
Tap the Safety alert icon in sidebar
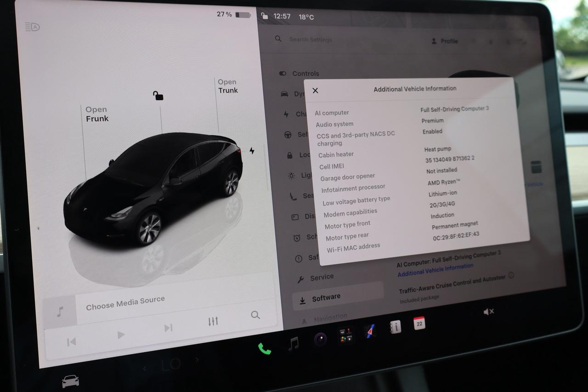299,259
